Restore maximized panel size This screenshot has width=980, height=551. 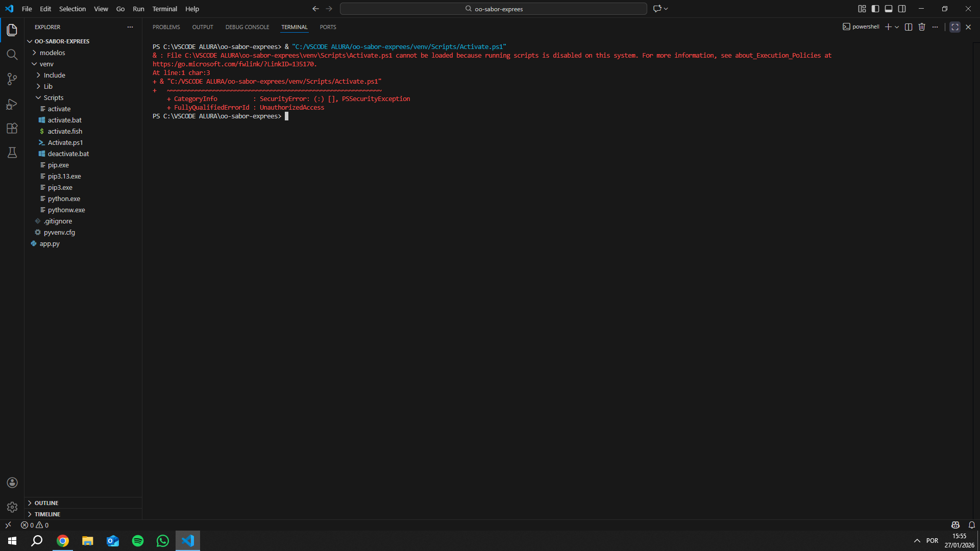click(955, 27)
